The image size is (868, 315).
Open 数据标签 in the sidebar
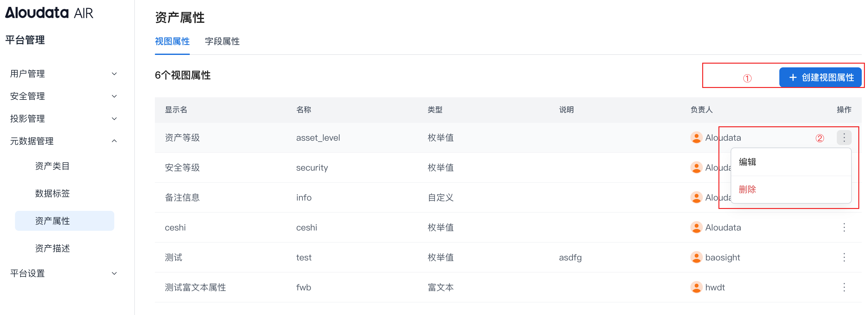52,193
